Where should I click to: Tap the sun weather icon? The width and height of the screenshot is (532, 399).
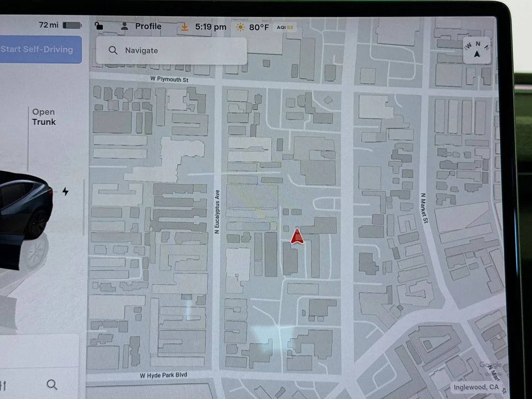click(240, 27)
